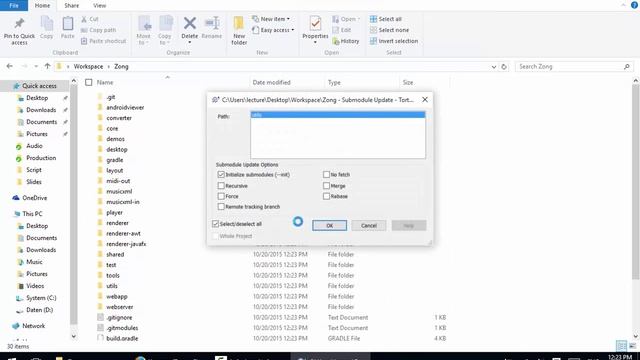640x360 pixels.
Task: Click Select all in ribbon
Action: coord(385,19)
